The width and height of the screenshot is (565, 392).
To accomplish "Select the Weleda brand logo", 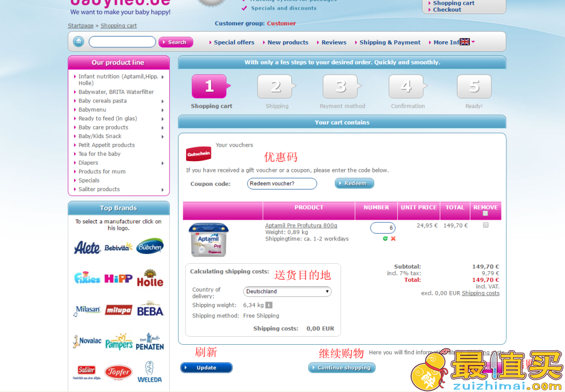I will coord(149,372).
